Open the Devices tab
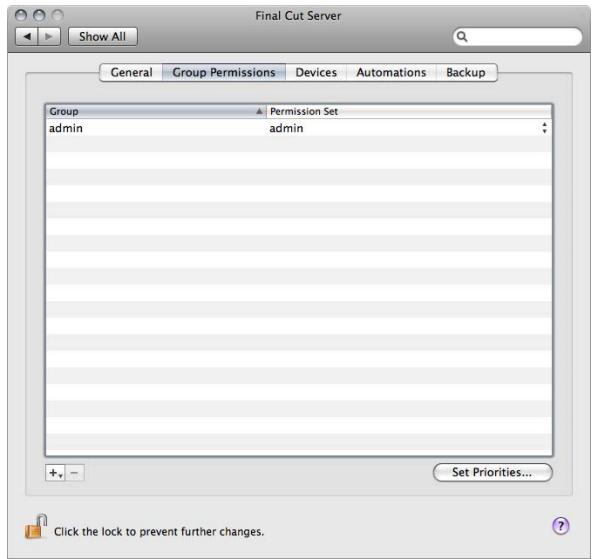The image size is (593, 559). [316, 72]
